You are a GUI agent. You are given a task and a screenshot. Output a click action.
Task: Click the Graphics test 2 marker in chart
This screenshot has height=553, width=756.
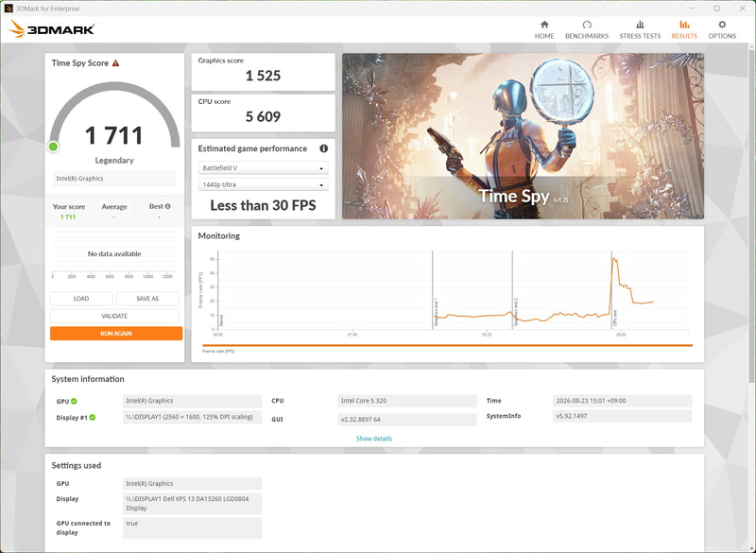click(515, 312)
